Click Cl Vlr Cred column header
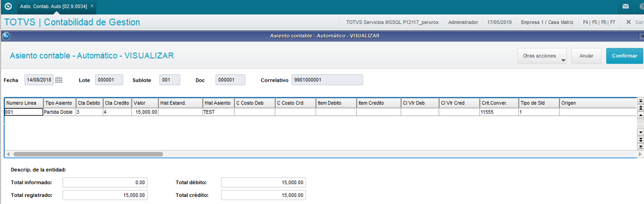This screenshot has width=644, height=204. (x=459, y=103)
